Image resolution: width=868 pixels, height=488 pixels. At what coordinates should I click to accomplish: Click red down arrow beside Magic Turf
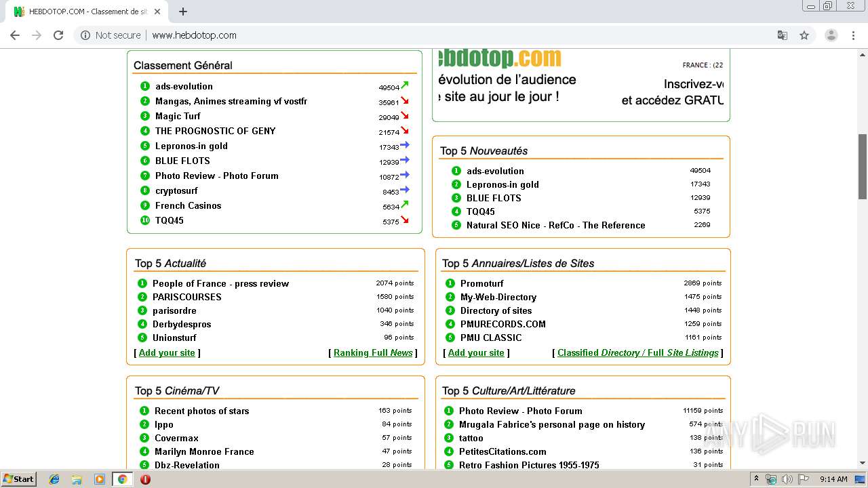[x=405, y=115]
